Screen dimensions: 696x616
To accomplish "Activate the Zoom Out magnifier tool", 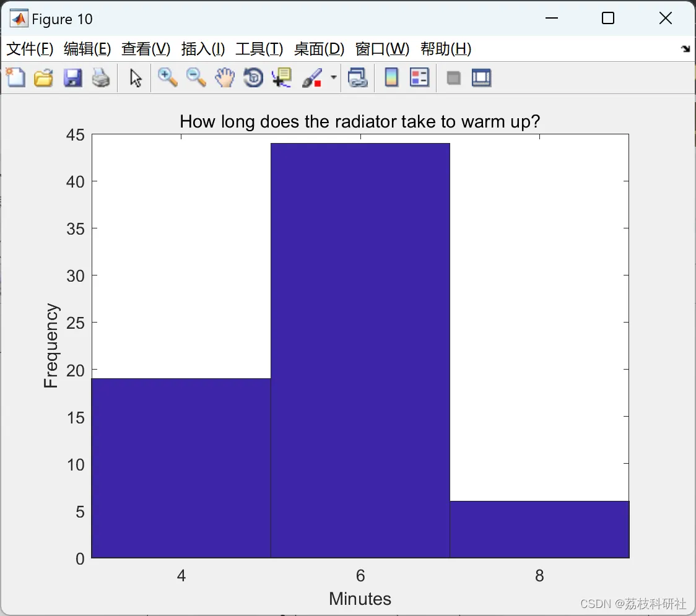I will click(x=196, y=77).
